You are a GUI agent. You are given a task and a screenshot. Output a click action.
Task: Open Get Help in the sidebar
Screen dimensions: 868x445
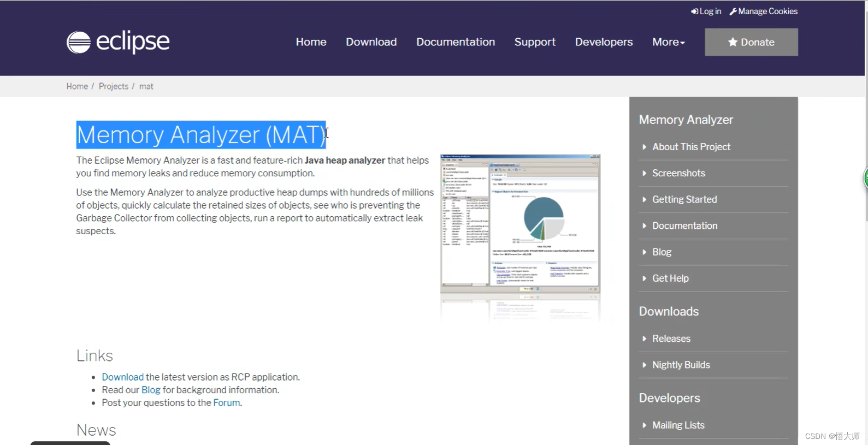[x=670, y=278]
